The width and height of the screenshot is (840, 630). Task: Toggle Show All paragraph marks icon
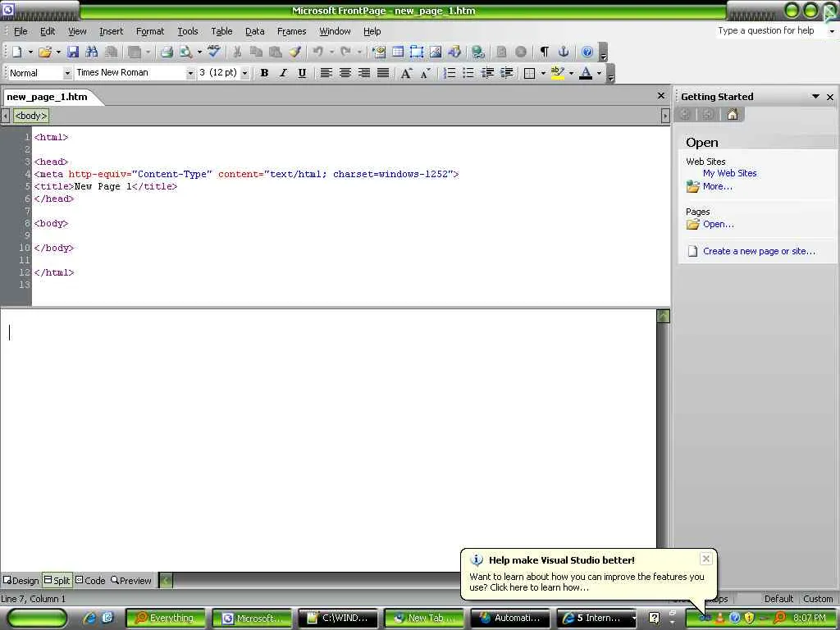click(545, 52)
